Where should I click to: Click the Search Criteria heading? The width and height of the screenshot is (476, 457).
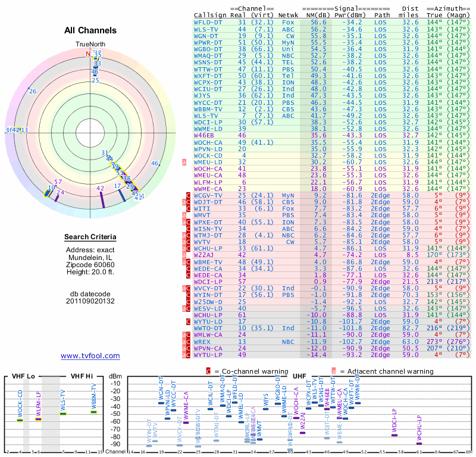(90, 237)
